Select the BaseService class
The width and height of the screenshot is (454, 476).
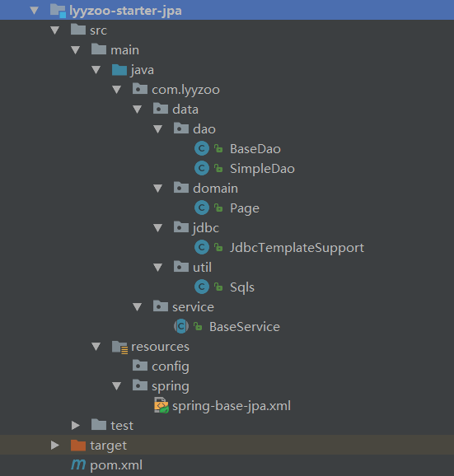tap(245, 327)
